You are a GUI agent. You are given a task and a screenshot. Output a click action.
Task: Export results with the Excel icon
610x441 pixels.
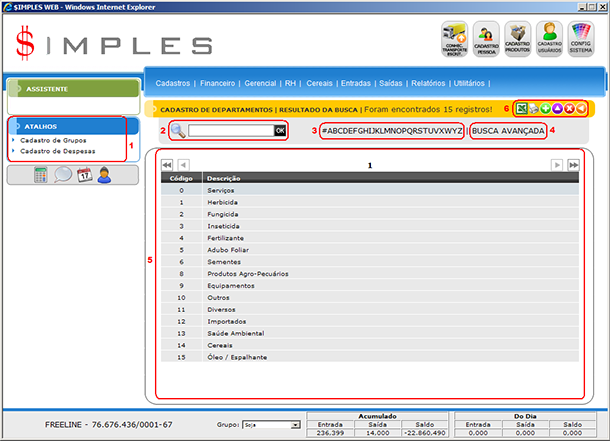(521, 107)
